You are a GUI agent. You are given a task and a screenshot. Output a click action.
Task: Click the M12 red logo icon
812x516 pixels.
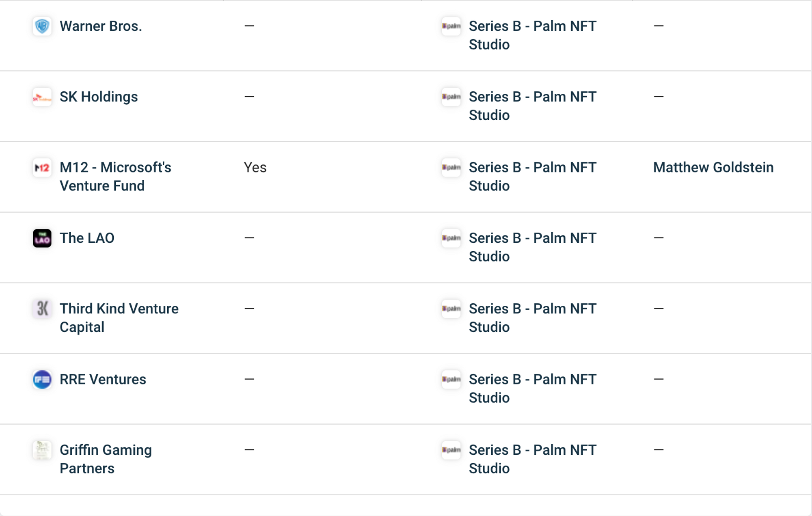pyautogui.click(x=42, y=167)
